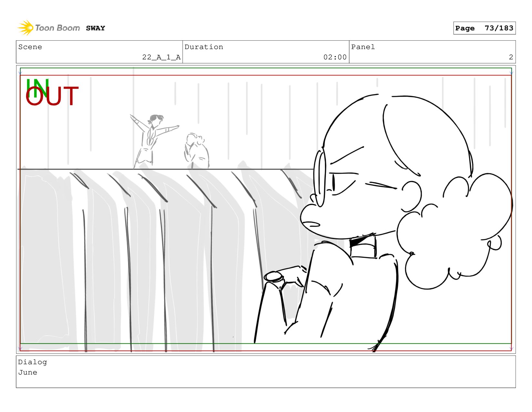
Task: Click the Page 73/183 box
Action: (x=484, y=28)
